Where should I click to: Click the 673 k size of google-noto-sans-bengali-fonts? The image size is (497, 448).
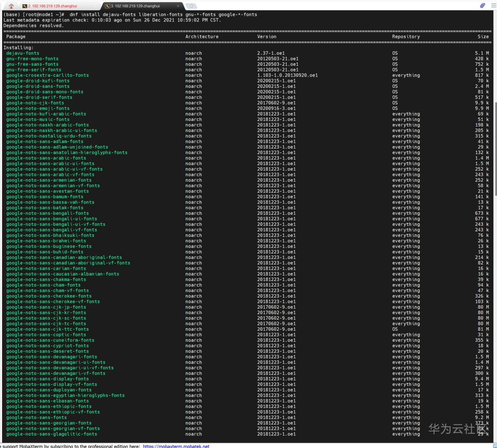(x=482, y=213)
